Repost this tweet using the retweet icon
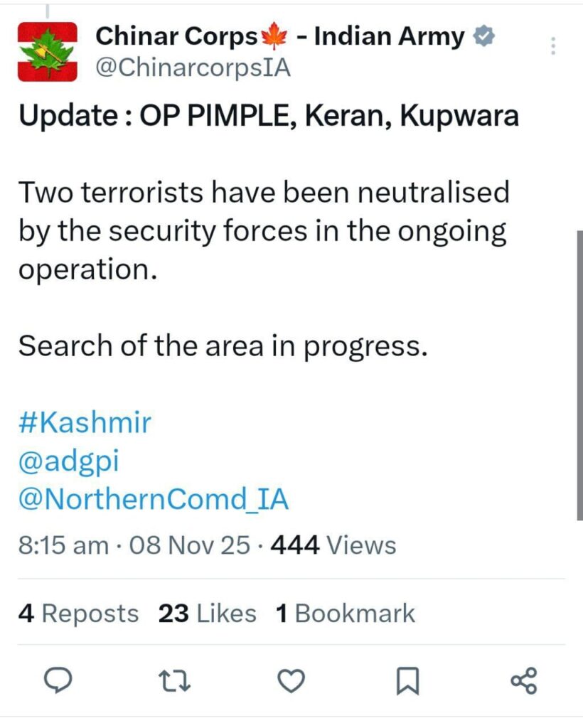This screenshot has height=728, width=583. point(174,682)
